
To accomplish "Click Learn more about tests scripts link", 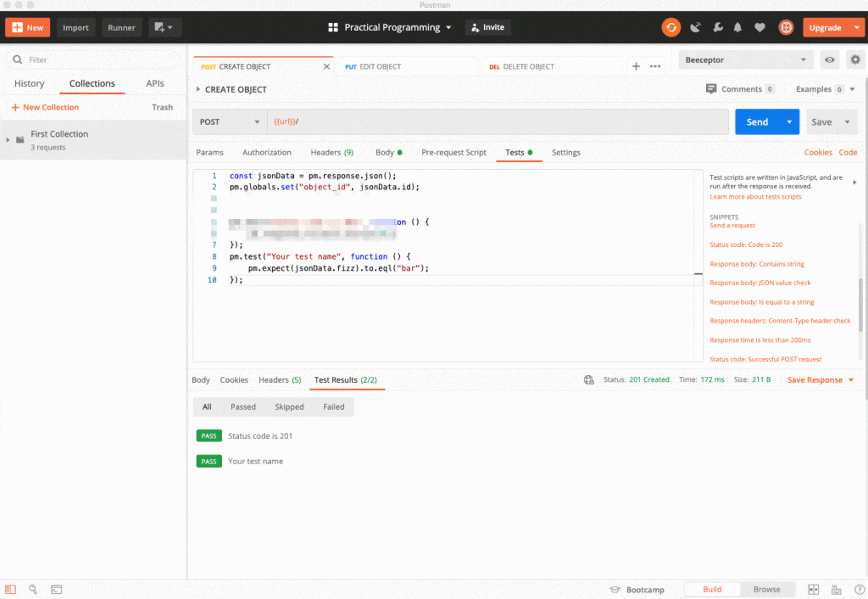I will pos(755,197).
